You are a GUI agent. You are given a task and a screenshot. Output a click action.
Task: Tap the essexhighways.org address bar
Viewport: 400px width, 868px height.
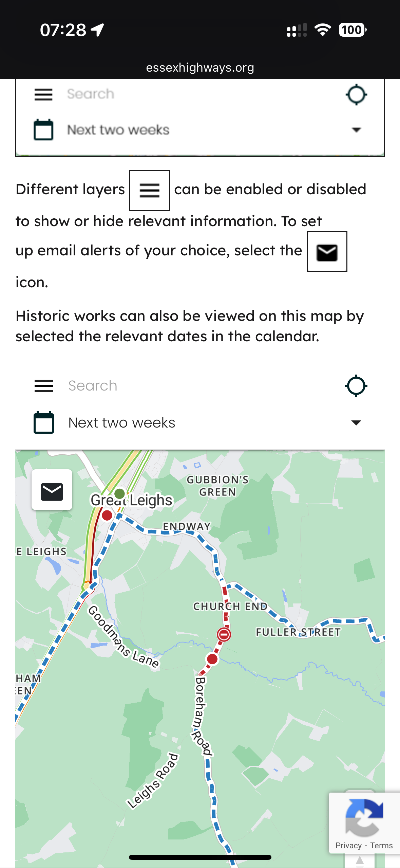tap(200, 68)
